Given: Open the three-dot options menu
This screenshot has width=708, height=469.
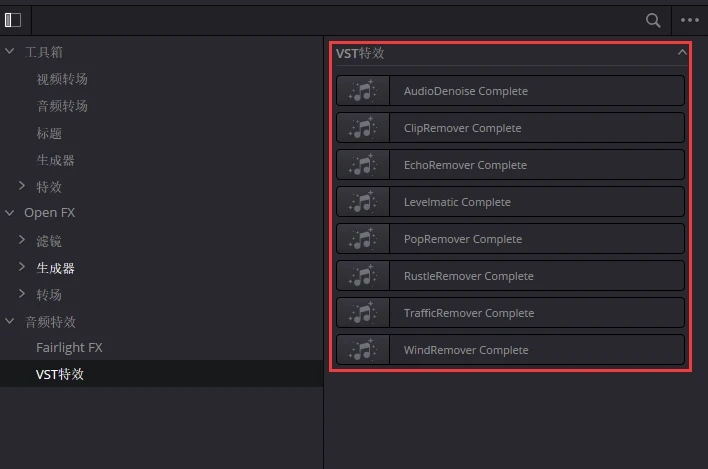Looking at the screenshot, I should [690, 19].
